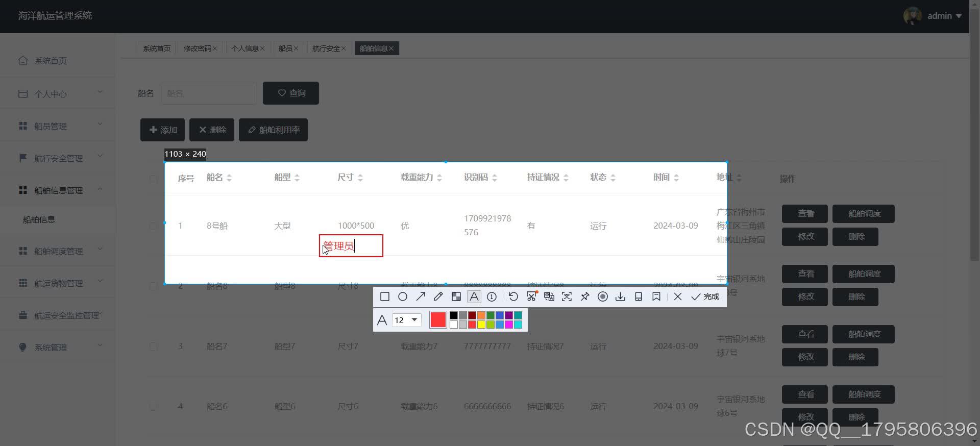Viewport: 980px width, 446px height.
Task: Click the red 管理员 text annotation box
Action: 351,246
